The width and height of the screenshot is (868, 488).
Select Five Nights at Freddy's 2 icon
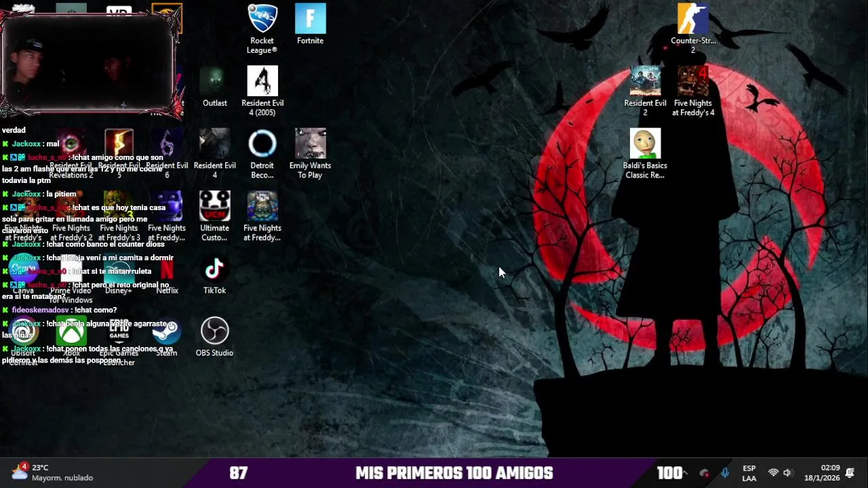point(71,216)
